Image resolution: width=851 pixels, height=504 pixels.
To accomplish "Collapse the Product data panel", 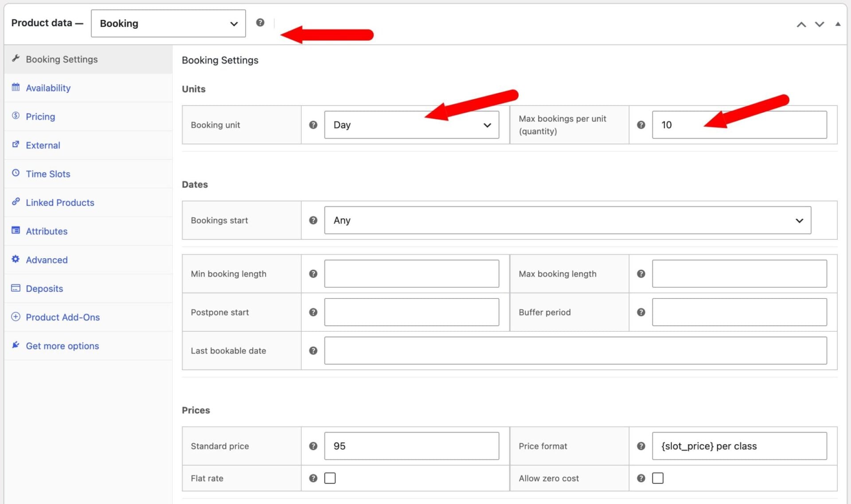I will [x=838, y=24].
